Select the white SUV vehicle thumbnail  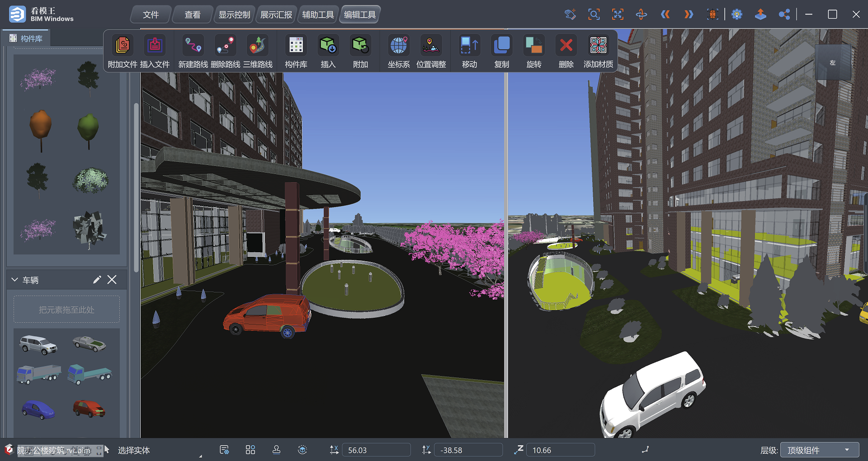(x=39, y=345)
